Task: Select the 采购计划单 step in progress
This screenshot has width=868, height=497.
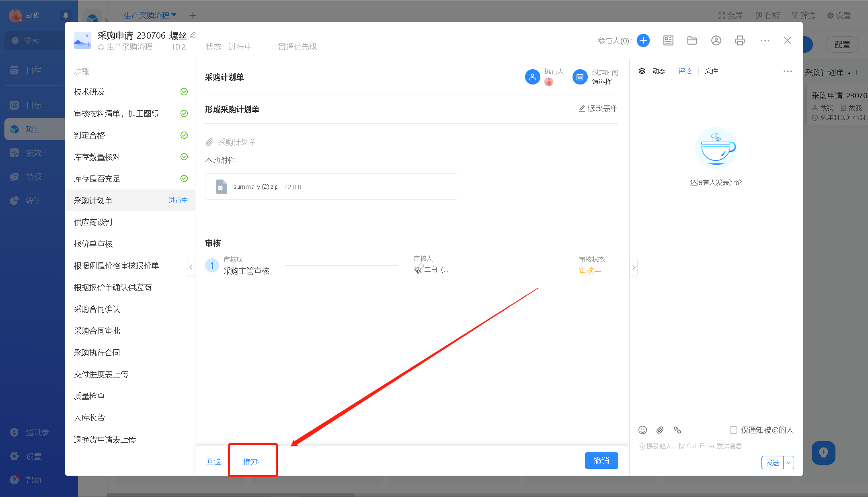Action: pos(130,200)
